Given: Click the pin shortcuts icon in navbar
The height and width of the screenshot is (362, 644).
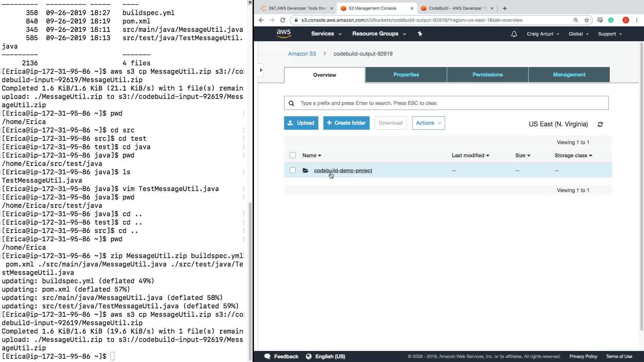Looking at the screenshot, I should (420, 34).
